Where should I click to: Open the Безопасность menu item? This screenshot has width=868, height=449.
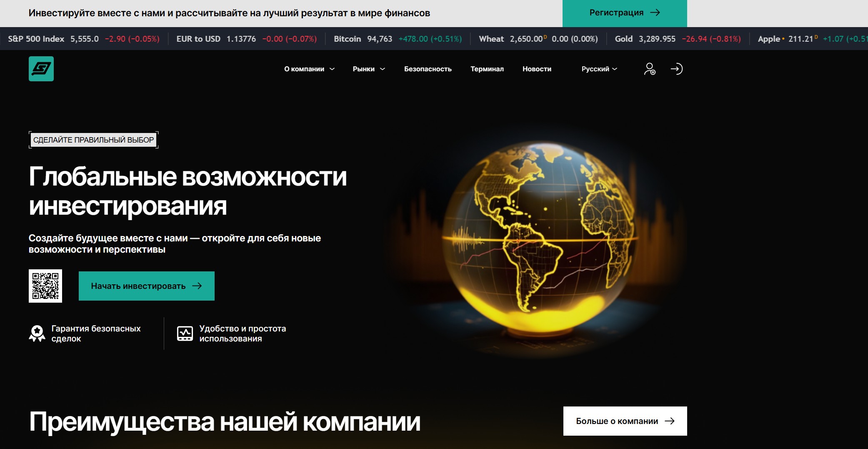pyautogui.click(x=428, y=69)
